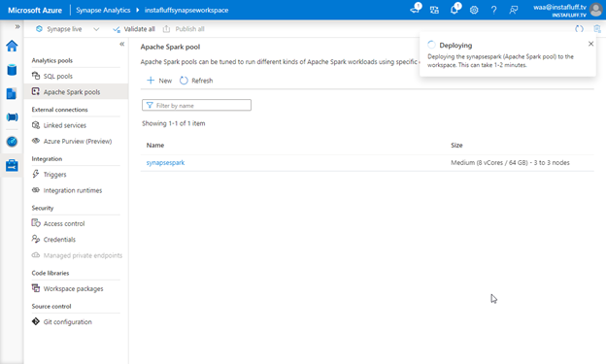
Task: Click the disabled Publish all button
Action: tap(184, 29)
